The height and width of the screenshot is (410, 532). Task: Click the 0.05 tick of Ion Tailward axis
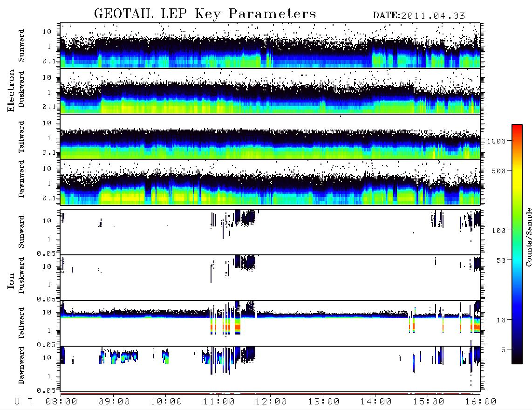click(x=46, y=345)
